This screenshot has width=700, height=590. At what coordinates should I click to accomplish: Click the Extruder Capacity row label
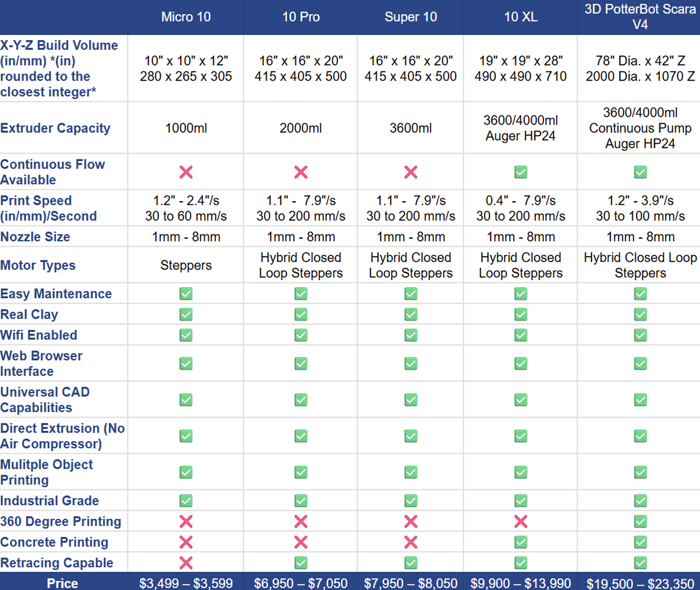coord(55,128)
